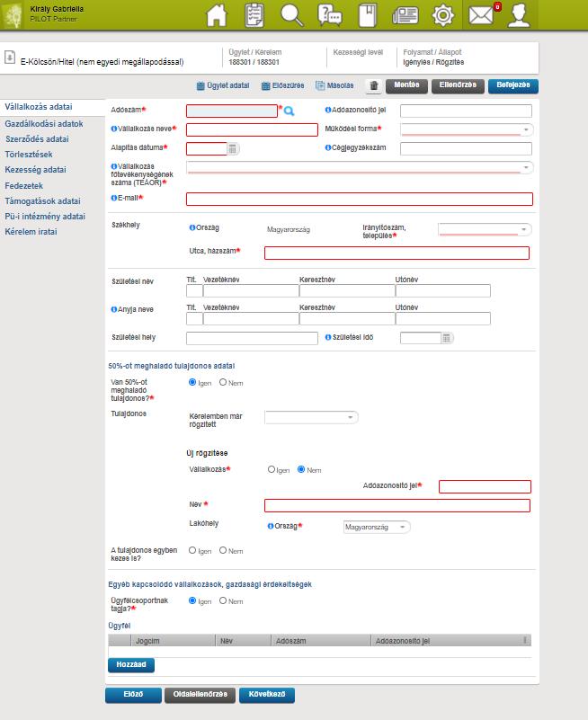This screenshot has width=588, height=720.
Task: Click info icon next to E-mail
Action: point(114,198)
